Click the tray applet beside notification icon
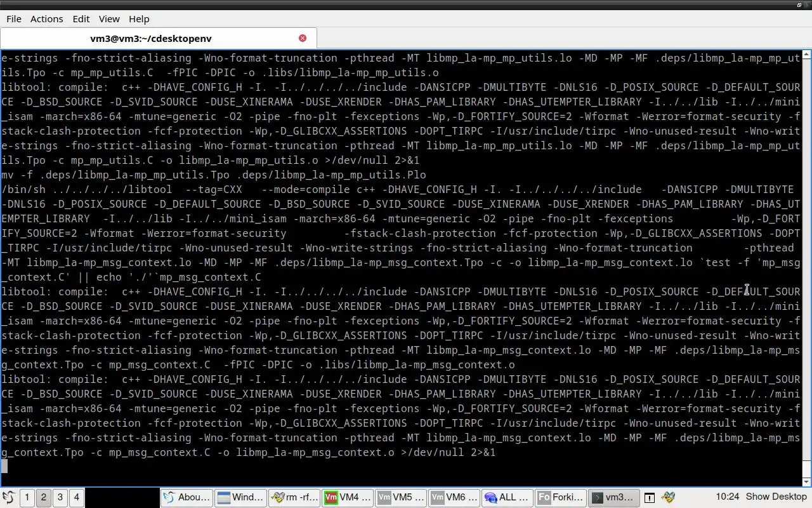This screenshot has height=508, width=812. pos(668,497)
